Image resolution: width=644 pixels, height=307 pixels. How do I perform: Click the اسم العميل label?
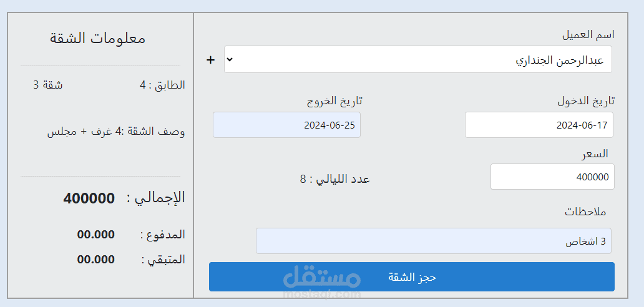(588, 35)
